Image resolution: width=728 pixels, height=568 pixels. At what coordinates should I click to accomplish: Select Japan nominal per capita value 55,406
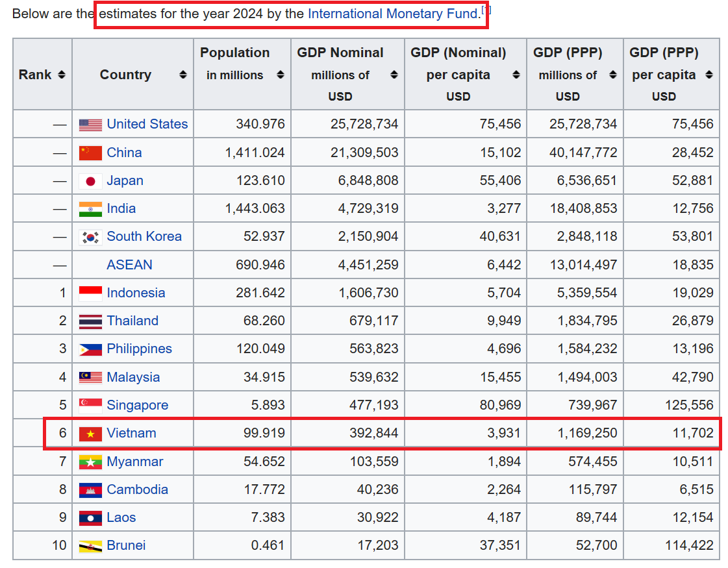click(500, 180)
